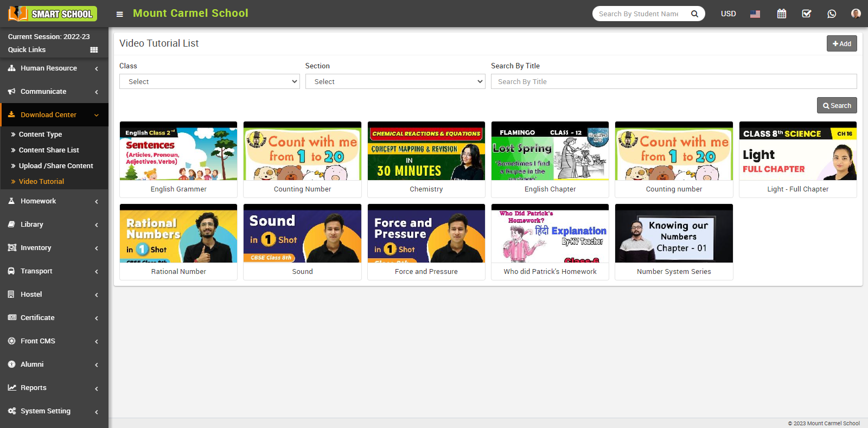Go to Upload /Share Content
Screen dimensions: 868x428
(56, 166)
